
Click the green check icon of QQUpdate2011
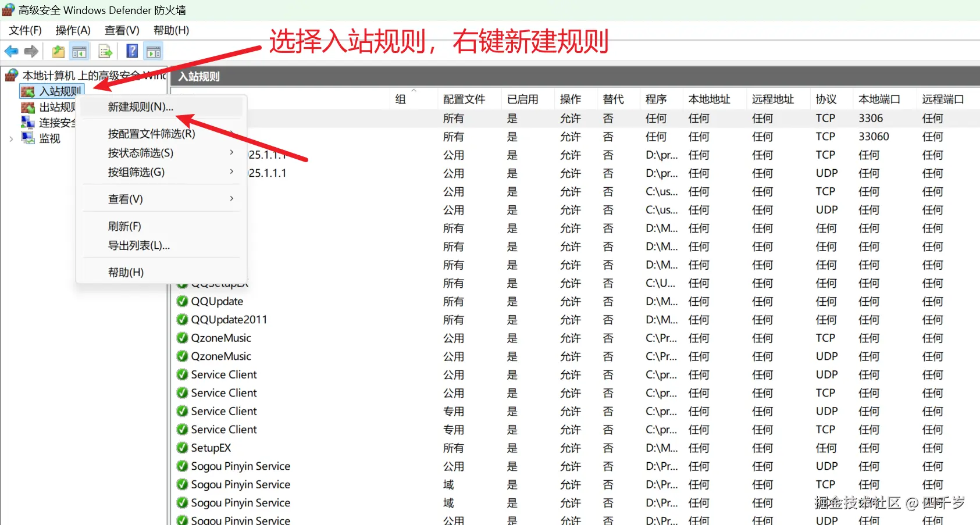click(x=182, y=319)
